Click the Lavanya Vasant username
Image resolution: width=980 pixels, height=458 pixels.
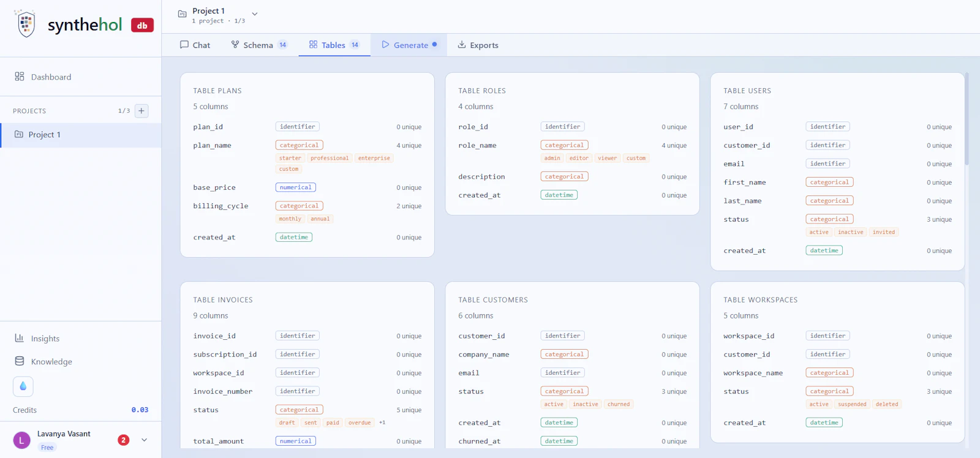[64, 434]
